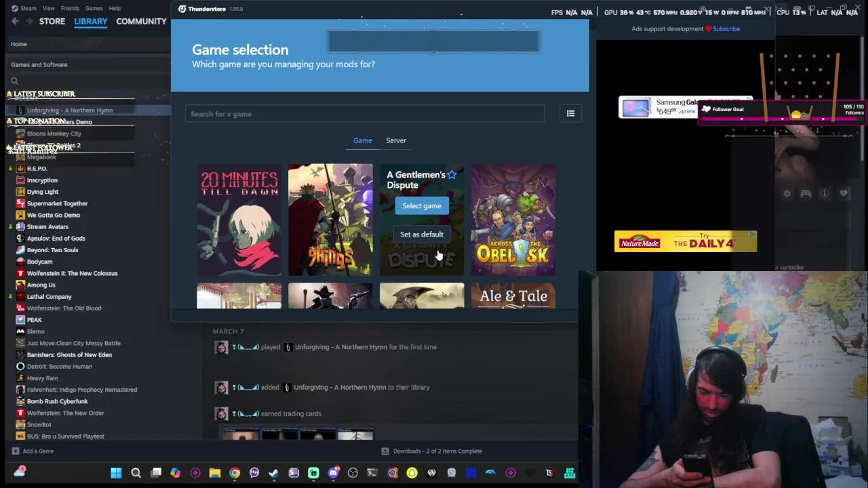Open Task View on the taskbar
This screenshot has height=488, width=868.
click(156, 472)
